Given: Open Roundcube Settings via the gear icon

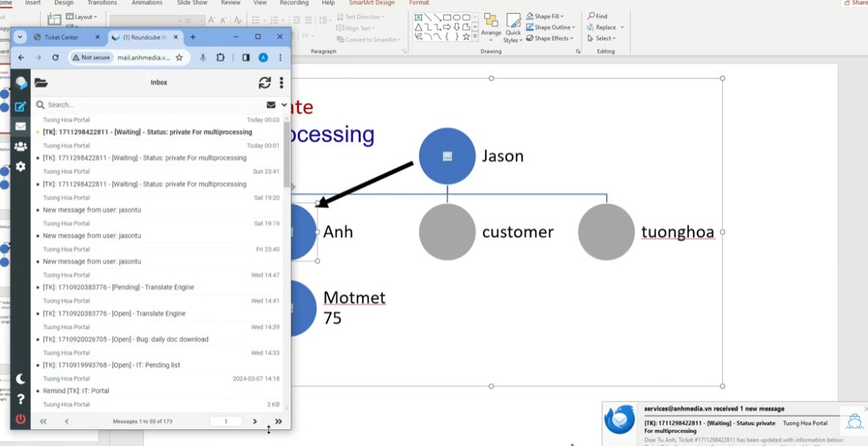Looking at the screenshot, I should tap(21, 167).
